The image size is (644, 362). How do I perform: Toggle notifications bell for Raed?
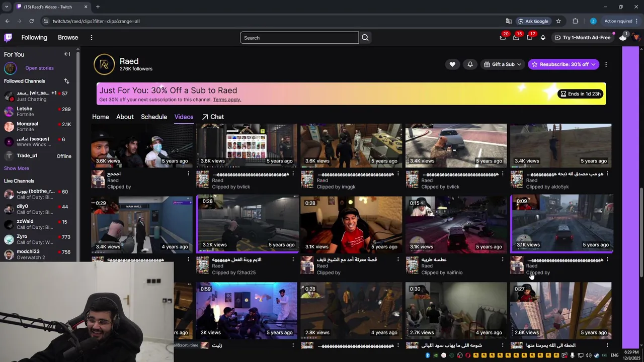(470, 64)
